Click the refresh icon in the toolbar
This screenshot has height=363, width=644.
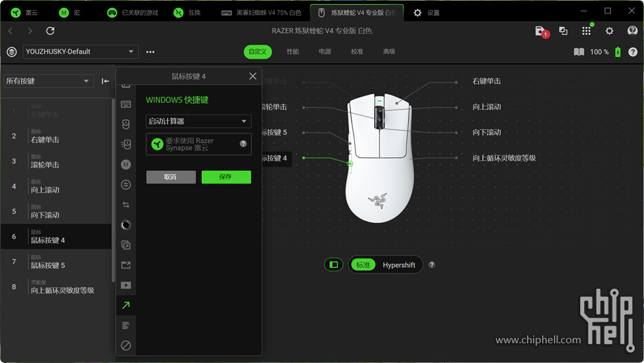click(x=50, y=31)
